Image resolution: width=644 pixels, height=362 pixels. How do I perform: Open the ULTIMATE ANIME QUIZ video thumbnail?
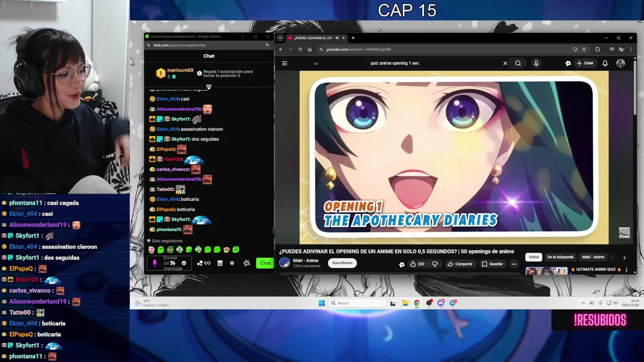tap(546, 270)
